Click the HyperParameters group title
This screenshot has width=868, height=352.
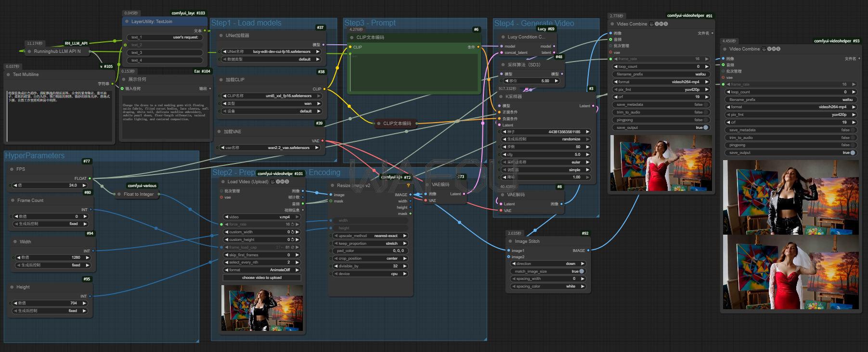click(x=35, y=156)
